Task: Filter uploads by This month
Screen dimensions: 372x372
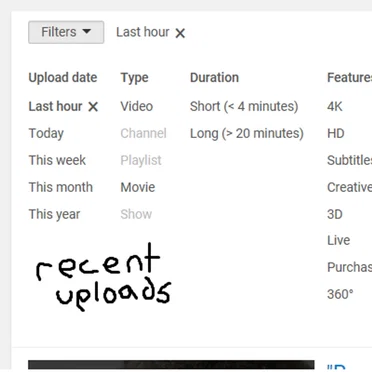Action: click(61, 187)
